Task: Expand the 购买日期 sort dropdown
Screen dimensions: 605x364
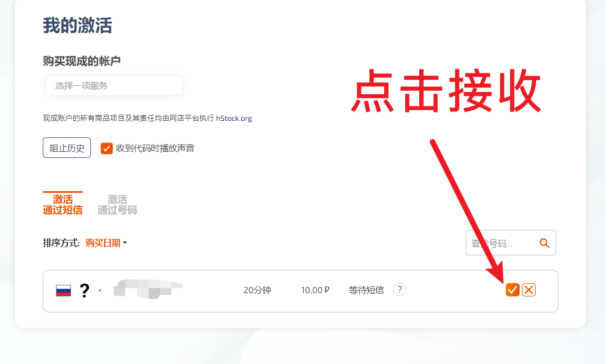Action: 106,243
